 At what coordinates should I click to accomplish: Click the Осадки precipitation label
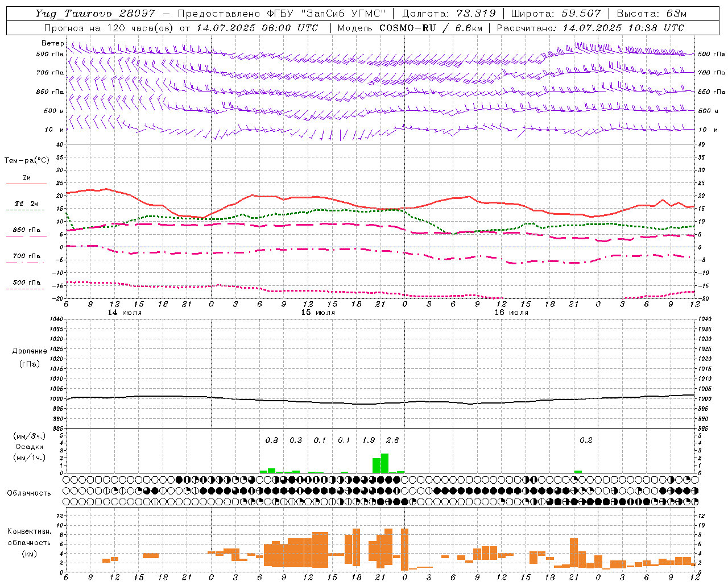point(30,447)
